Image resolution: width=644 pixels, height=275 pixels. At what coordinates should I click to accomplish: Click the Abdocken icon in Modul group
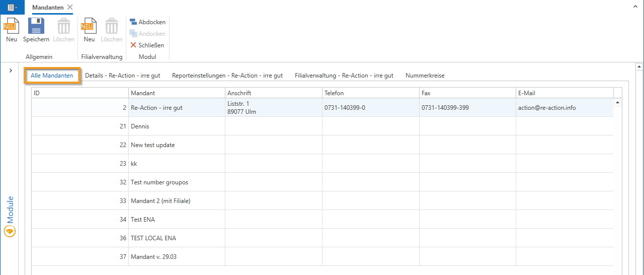133,22
